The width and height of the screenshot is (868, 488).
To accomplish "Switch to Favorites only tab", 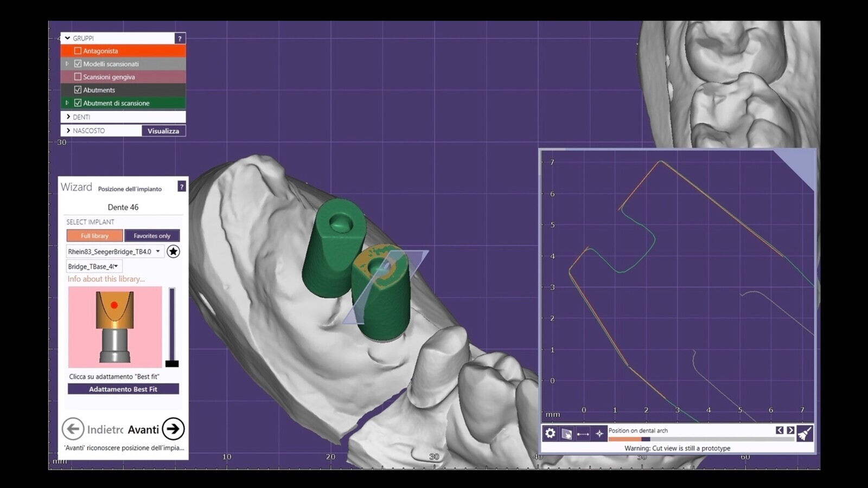I will (x=152, y=236).
